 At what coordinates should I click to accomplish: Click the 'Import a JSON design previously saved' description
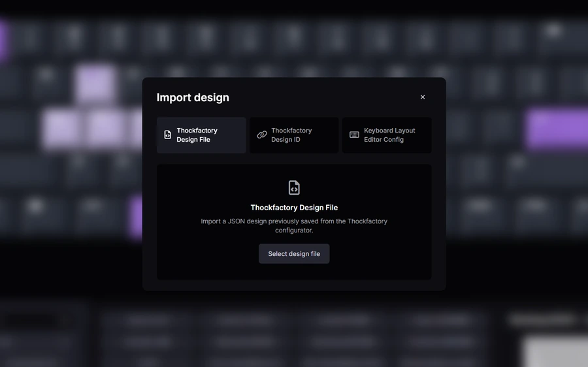tap(294, 226)
